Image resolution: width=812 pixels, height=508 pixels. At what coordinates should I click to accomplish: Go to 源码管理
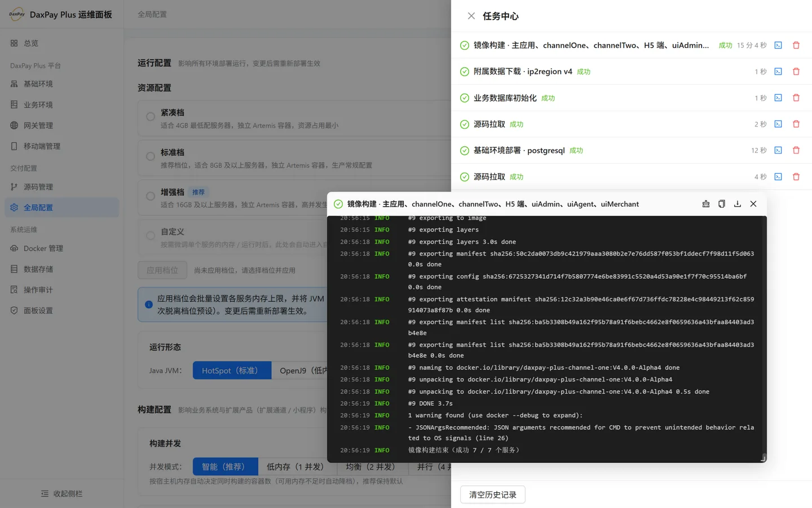[x=61, y=187]
